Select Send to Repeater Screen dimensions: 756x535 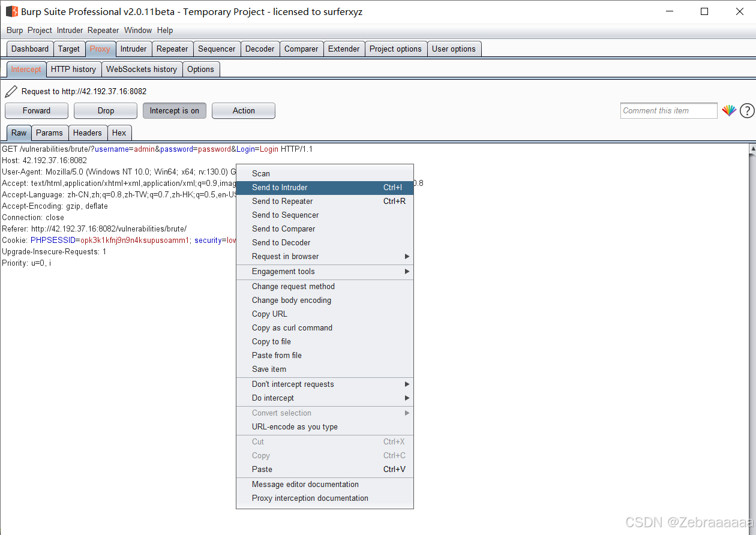(x=325, y=201)
